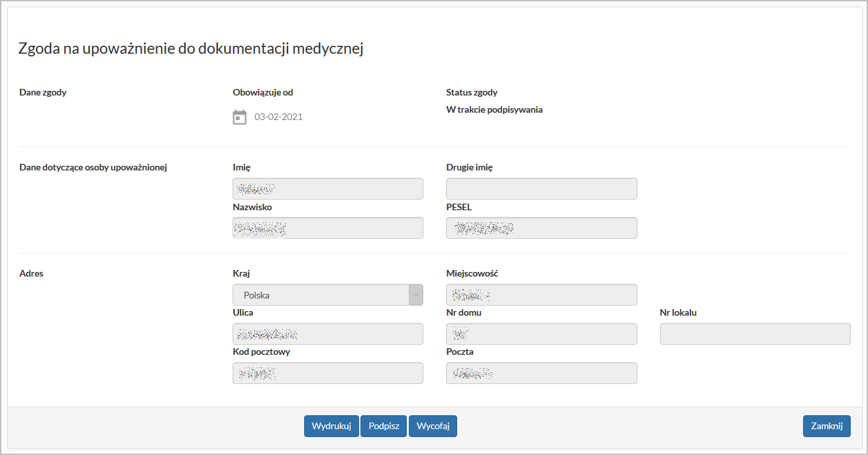
Task: Withdraw consent using the Wycofaj button
Action: pos(433,426)
